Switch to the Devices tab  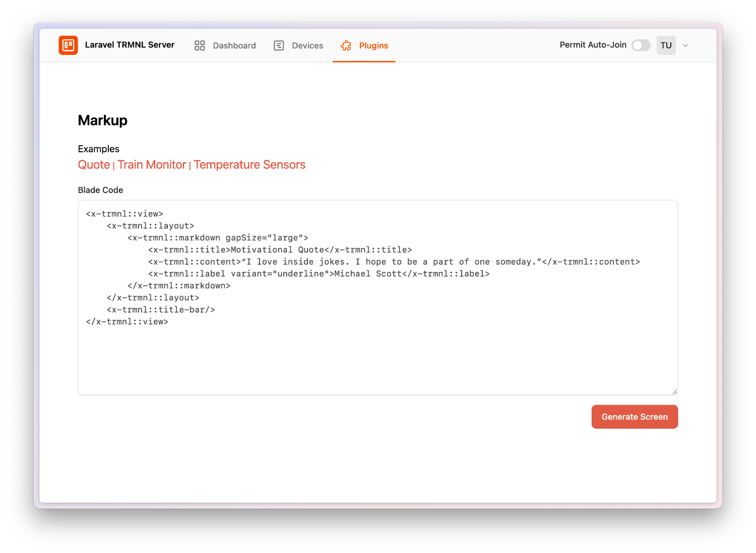click(307, 45)
